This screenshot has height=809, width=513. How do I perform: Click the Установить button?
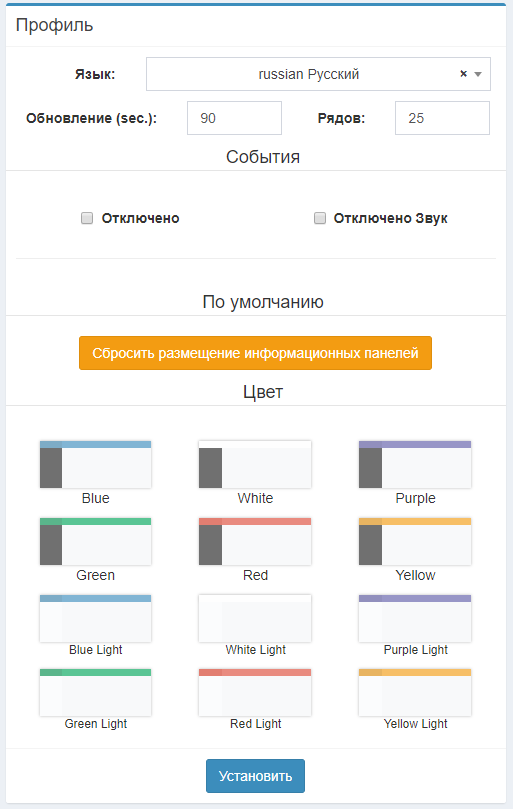(x=255, y=776)
